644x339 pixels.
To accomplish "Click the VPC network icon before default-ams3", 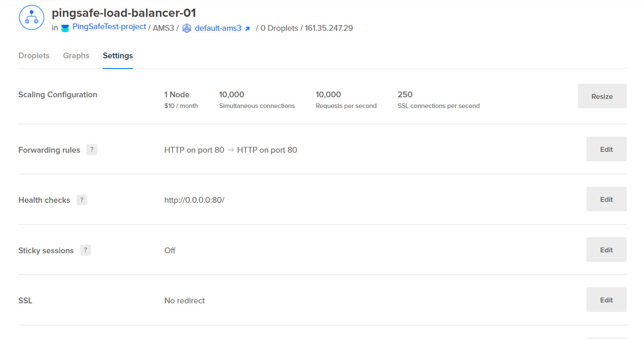I will click(x=187, y=28).
